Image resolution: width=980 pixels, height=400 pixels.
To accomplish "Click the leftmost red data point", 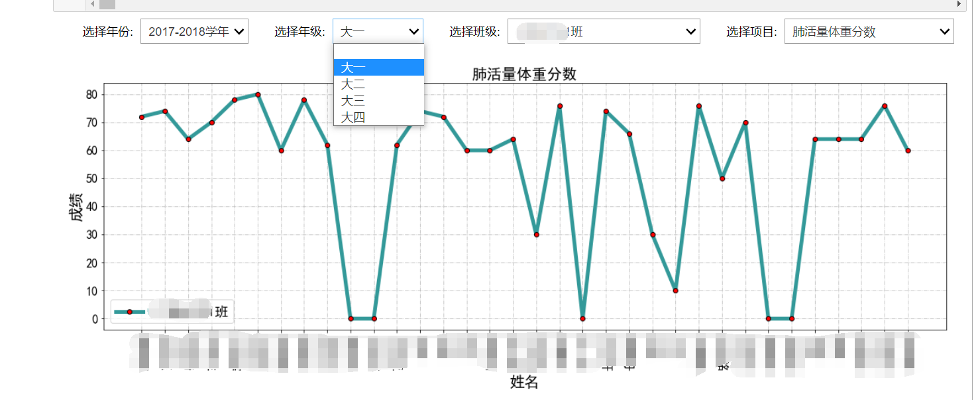I will [140, 117].
